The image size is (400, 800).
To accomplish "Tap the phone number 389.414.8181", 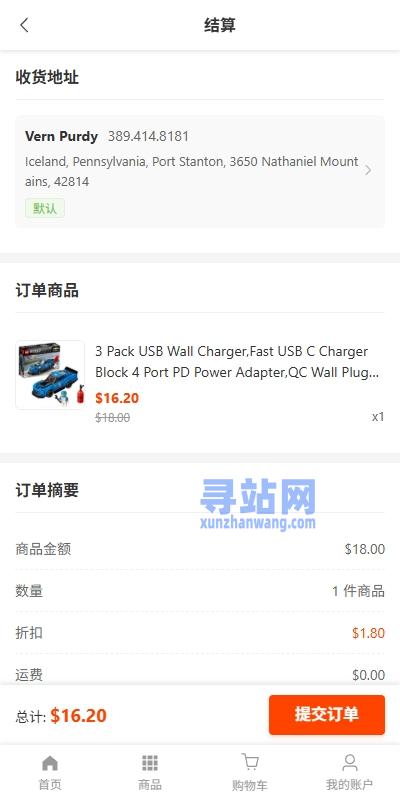I will (148, 136).
